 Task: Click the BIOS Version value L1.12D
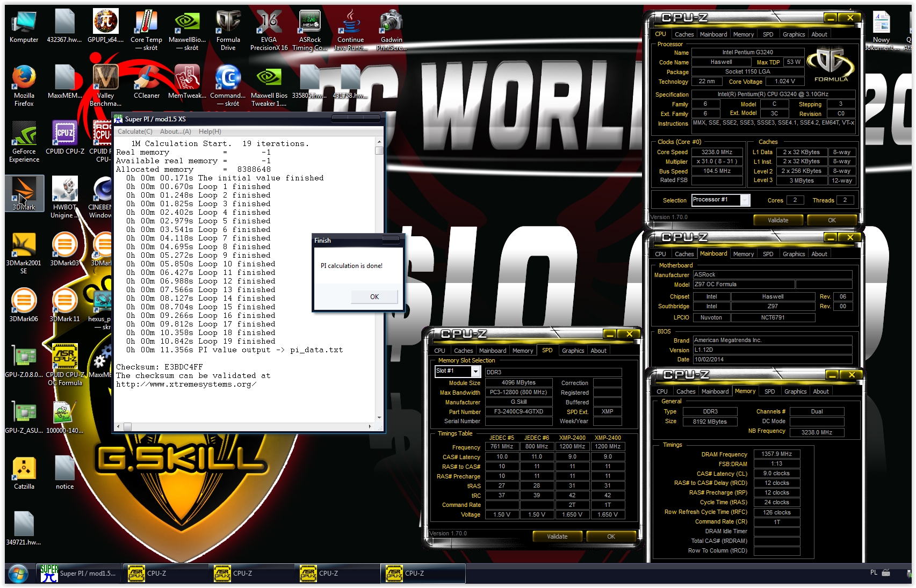(x=772, y=350)
